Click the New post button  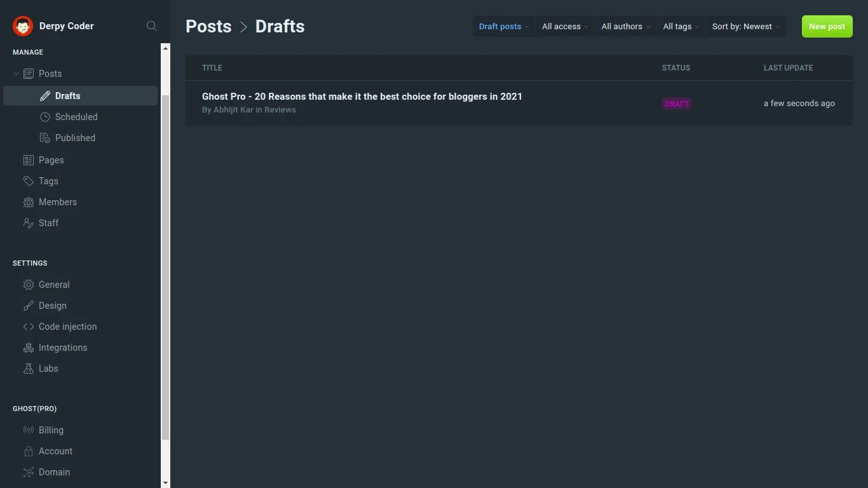click(827, 27)
